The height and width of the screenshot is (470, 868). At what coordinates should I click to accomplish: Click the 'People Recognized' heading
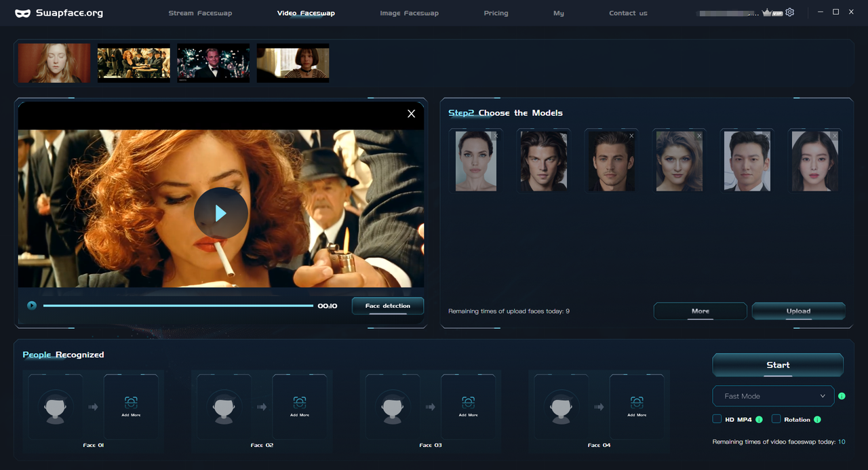point(63,355)
